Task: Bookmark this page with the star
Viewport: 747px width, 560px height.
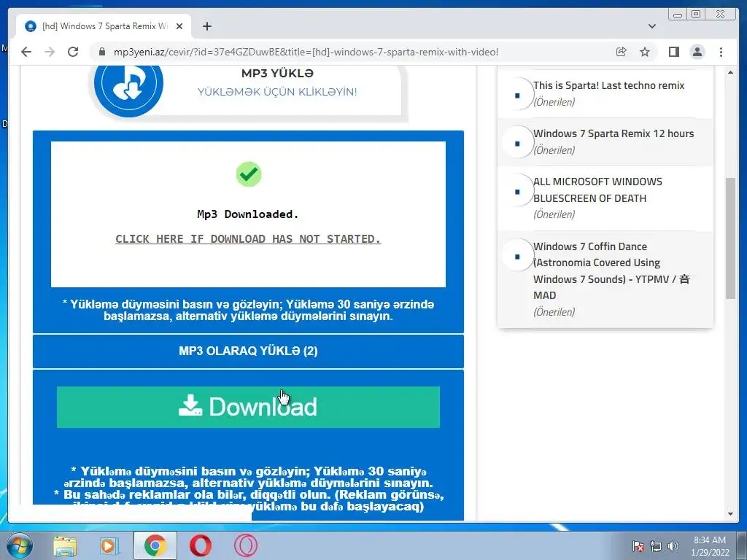Action: click(x=645, y=52)
